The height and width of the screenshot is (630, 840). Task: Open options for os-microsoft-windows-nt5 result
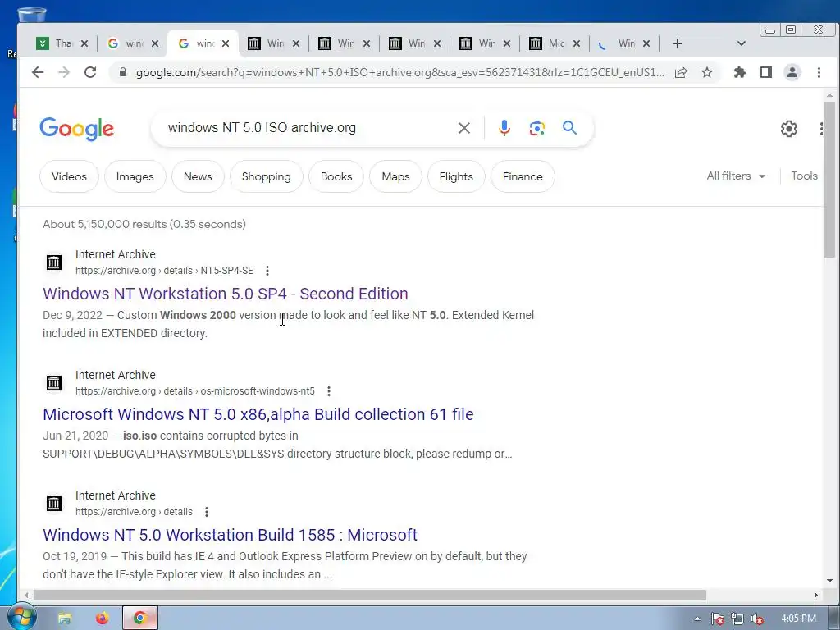coord(329,391)
